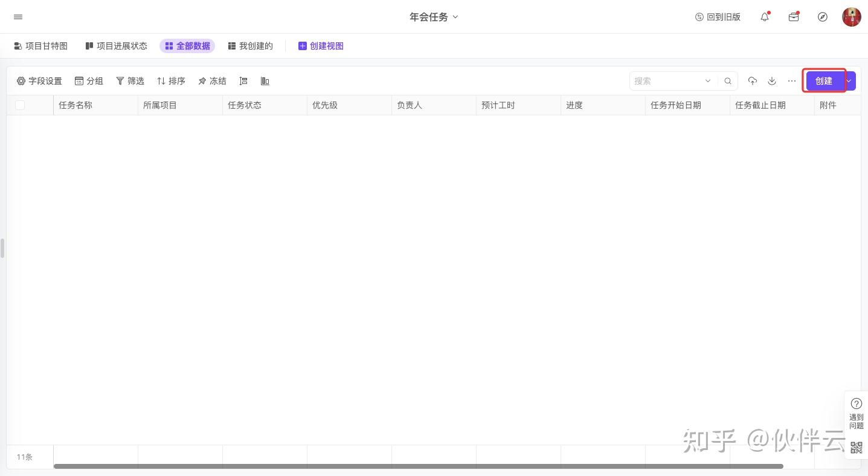Click the 回到旧版 link
This screenshot has width=868, height=476.
718,17
